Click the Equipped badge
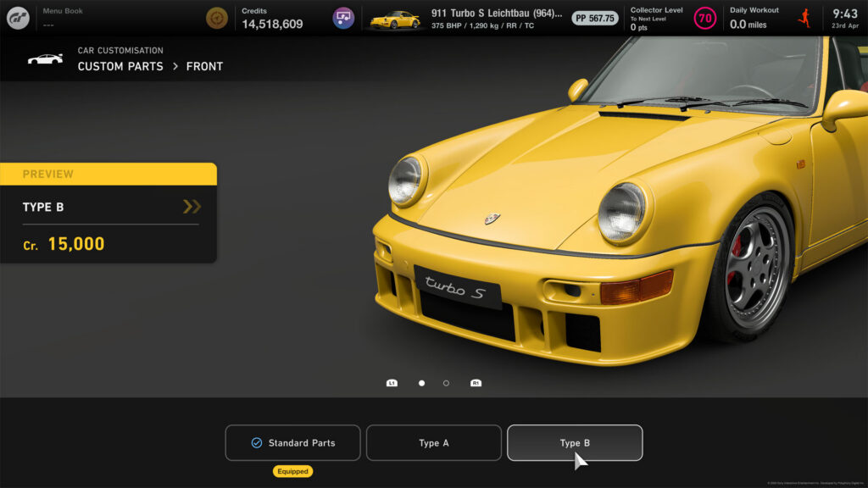Image resolution: width=868 pixels, height=488 pixels. click(292, 471)
